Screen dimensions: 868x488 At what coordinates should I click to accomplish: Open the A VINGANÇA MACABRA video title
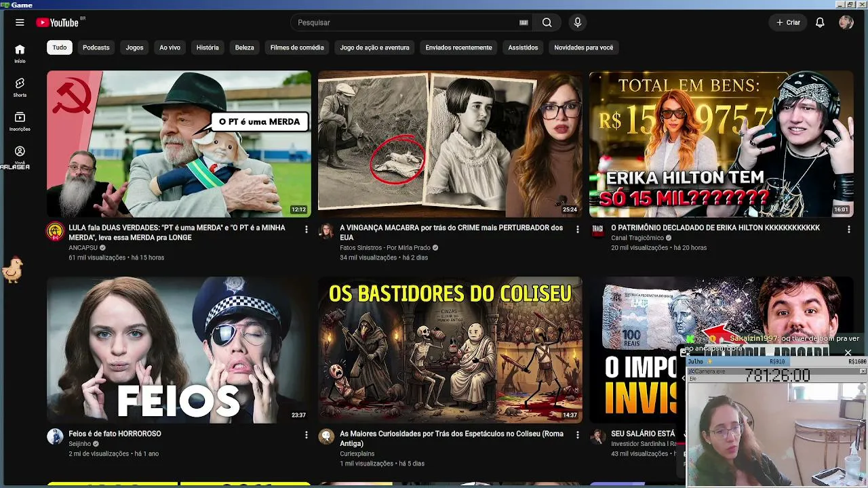(x=451, y=232)
